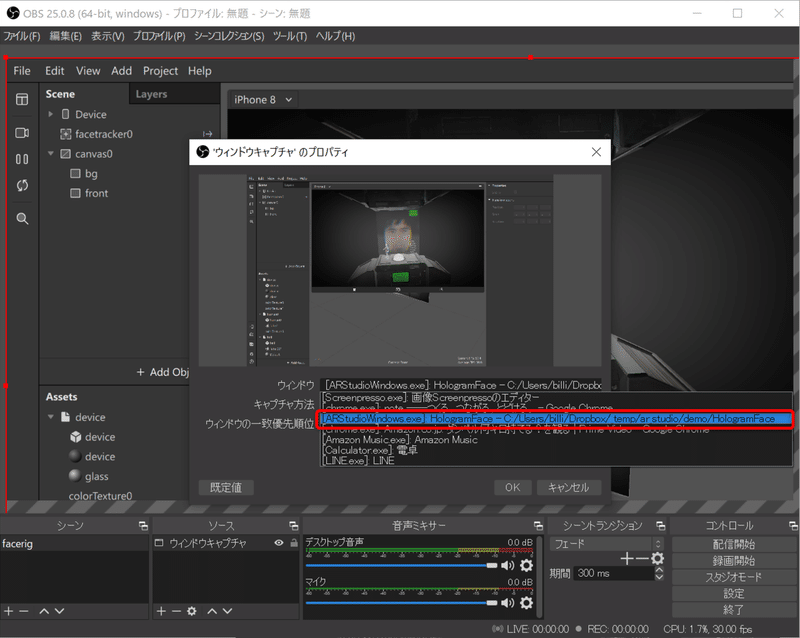The height and width of the screenshot is (638, 800).
Task: Remove the selected scene with the minus icon
Action: 24,611
